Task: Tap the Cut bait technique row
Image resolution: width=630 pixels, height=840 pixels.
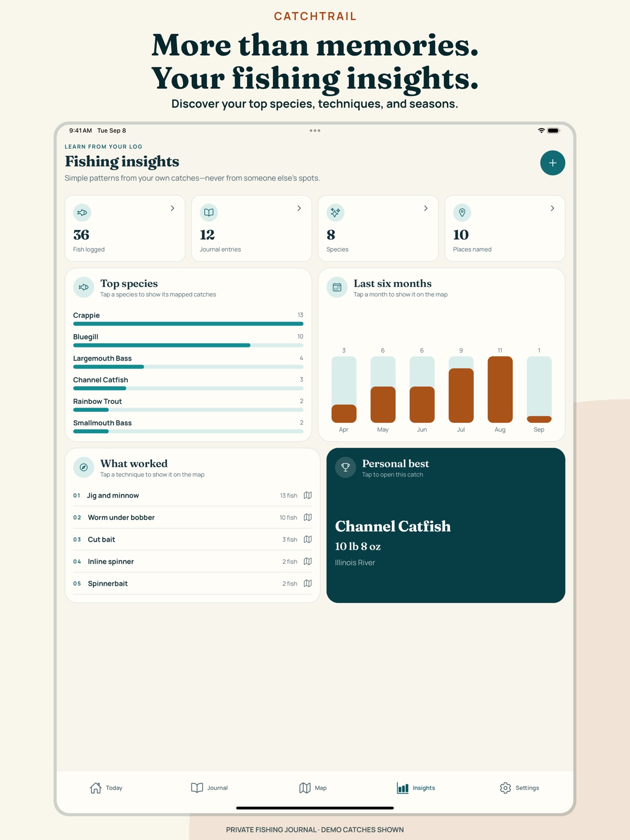Action: click(x=192, y=539)
